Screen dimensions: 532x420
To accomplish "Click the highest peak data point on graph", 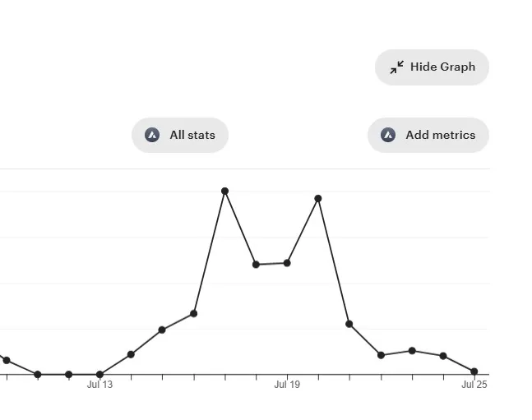I will click(224, 191).
